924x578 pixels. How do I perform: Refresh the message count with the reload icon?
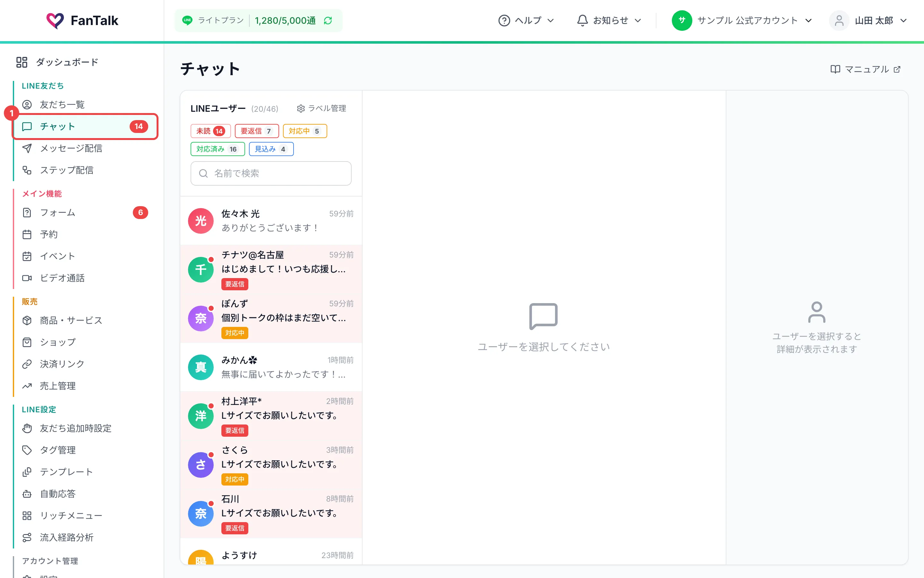328,21
